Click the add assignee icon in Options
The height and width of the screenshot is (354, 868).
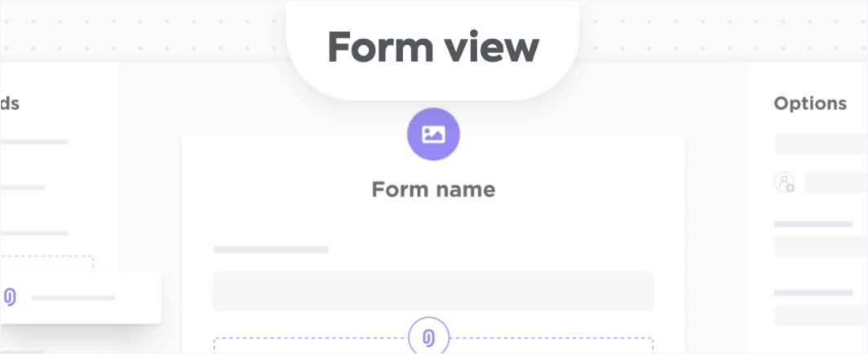click(784, 183)
